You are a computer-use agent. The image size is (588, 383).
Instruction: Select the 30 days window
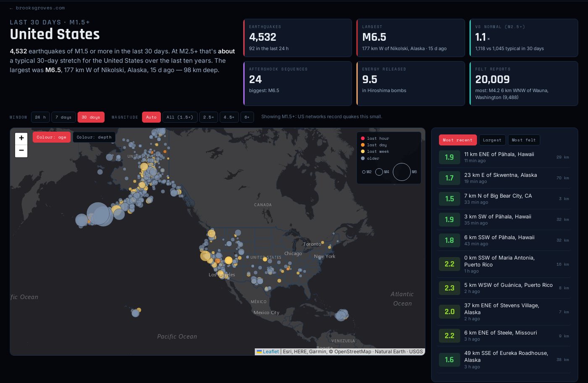pyautogui.click(x=91, y=117)
